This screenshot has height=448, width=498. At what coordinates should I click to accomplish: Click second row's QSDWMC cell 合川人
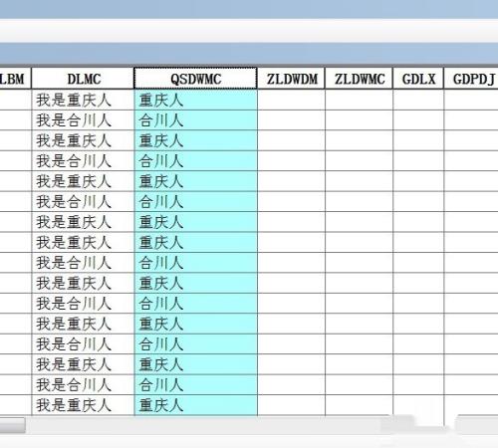(196, 120)
